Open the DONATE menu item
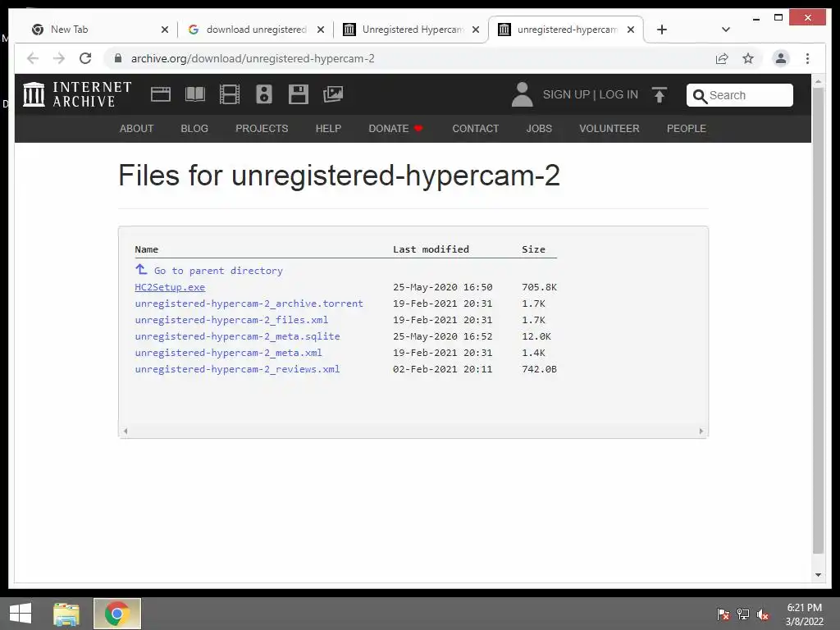Screen dimensions: 840x630 coord(396,129)
